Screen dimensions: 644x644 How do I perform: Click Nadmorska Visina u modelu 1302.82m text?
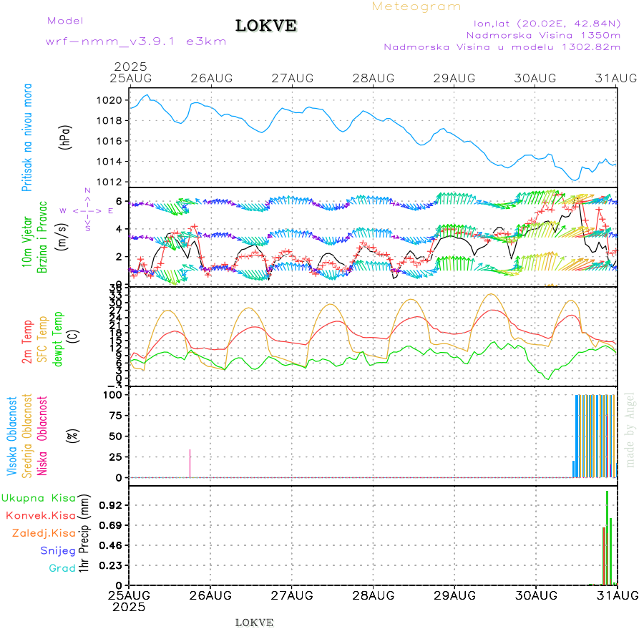point(502,47)
